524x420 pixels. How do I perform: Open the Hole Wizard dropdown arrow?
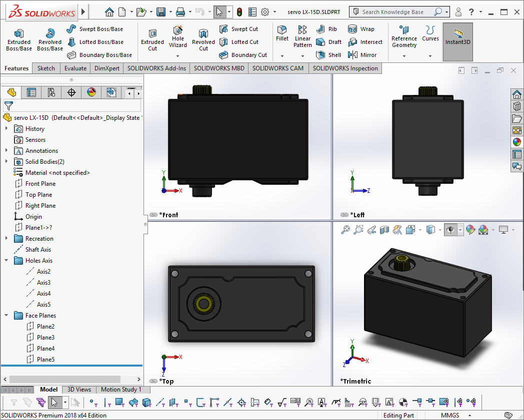[x=178, y=56]
